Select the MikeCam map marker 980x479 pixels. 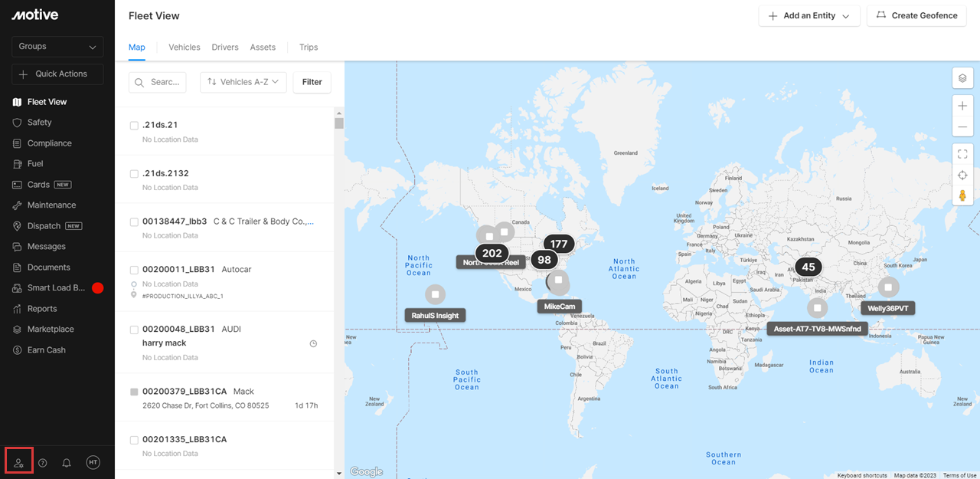pyautogui.click(x=559, y=281)
